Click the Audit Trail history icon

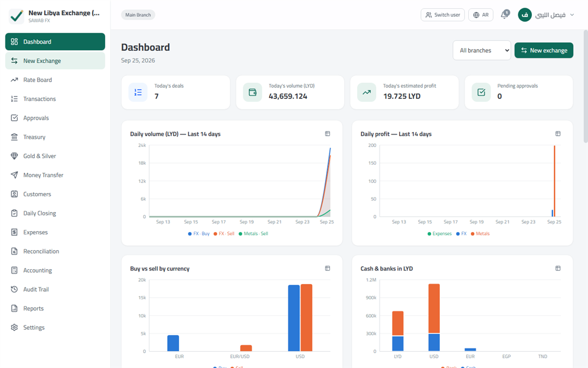pos(14,289)
